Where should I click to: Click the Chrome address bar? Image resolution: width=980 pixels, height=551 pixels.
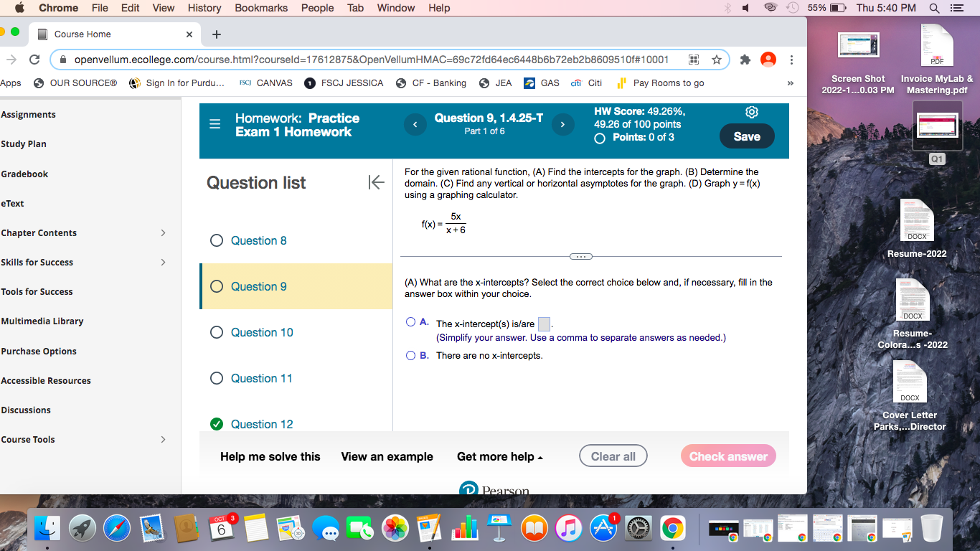pos(371,60)
